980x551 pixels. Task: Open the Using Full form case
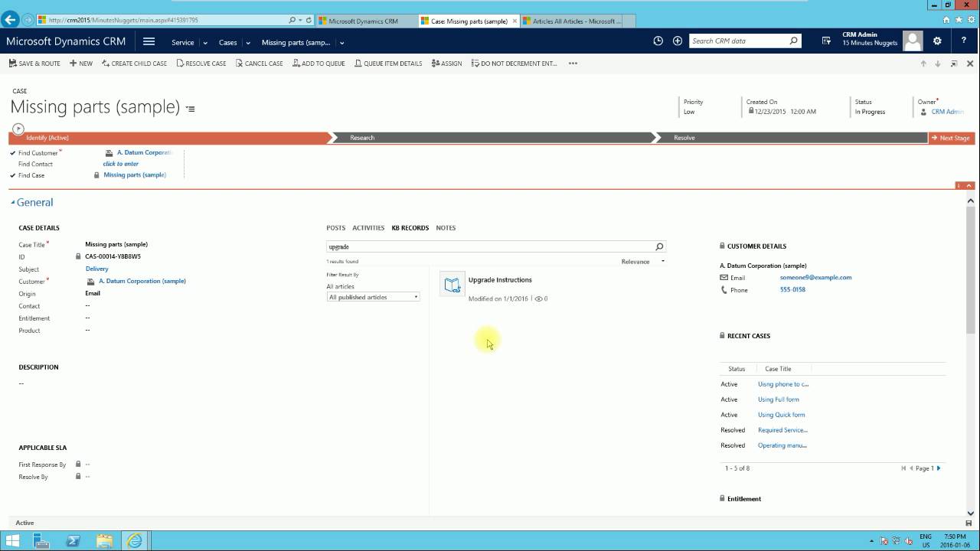778,399
